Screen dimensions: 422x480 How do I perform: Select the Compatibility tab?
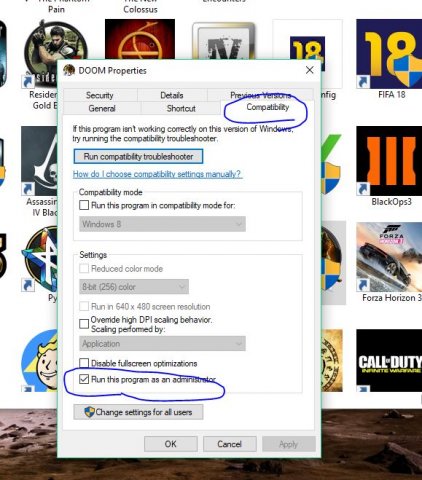(x=268, y=107)
